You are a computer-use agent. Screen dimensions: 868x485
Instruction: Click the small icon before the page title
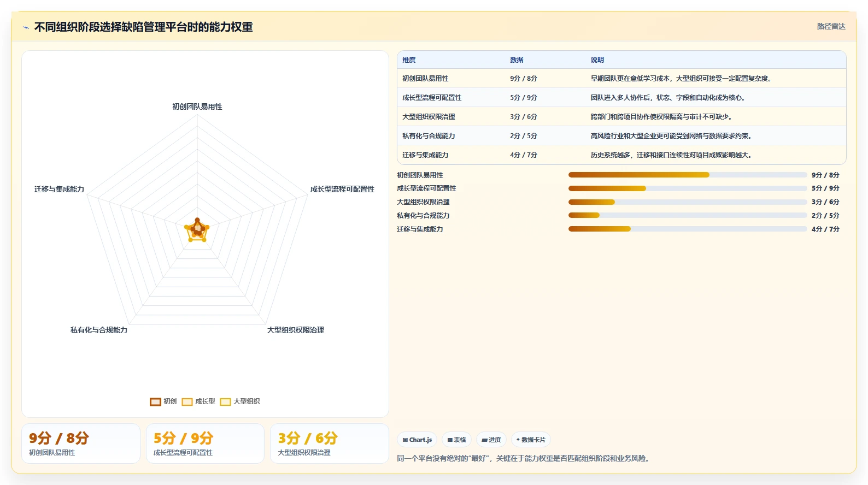click(x=26, y=27)
